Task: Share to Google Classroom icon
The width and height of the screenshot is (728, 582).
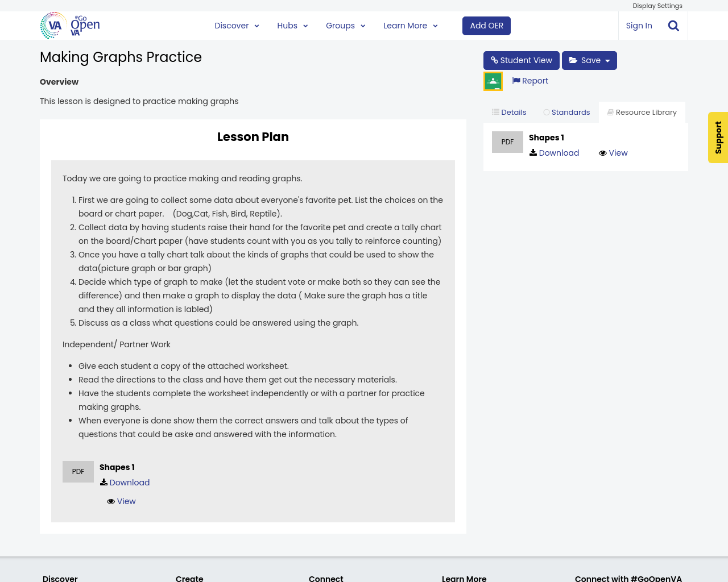Action: tap(493, 81)
